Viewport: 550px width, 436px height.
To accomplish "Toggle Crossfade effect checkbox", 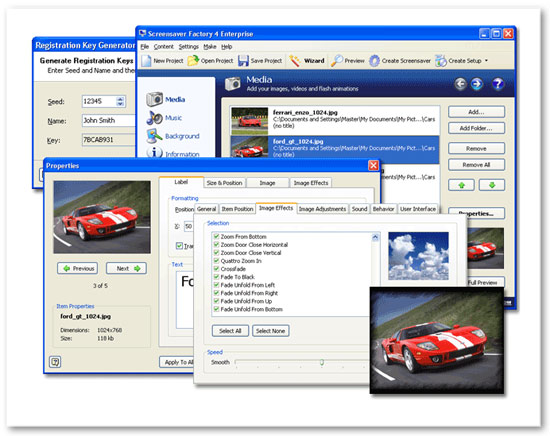I will click(216, 269).
